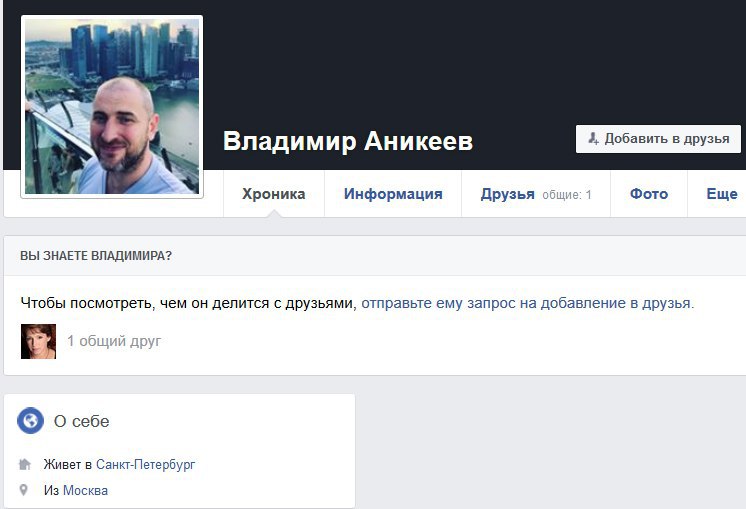Click the location pin icon beside Из
The width and height of the screenshot is (746, 509).
click(x=24, y=490)
